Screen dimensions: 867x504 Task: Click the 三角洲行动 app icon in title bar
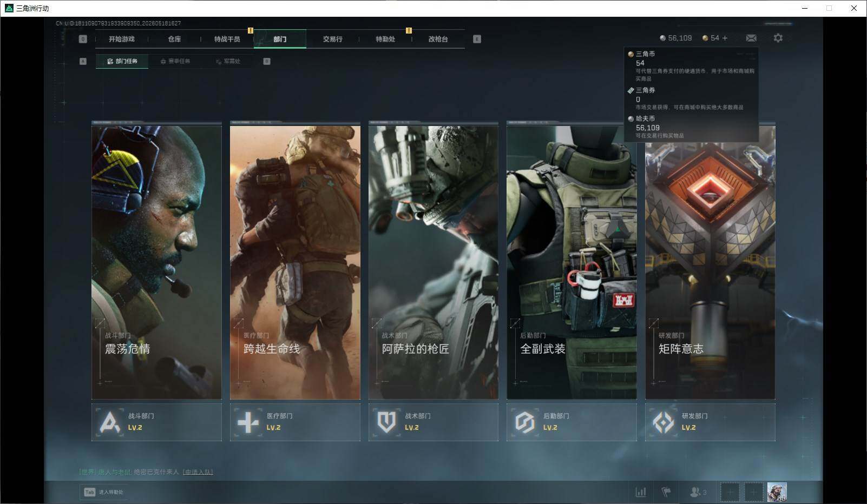[x=9, y=8]
